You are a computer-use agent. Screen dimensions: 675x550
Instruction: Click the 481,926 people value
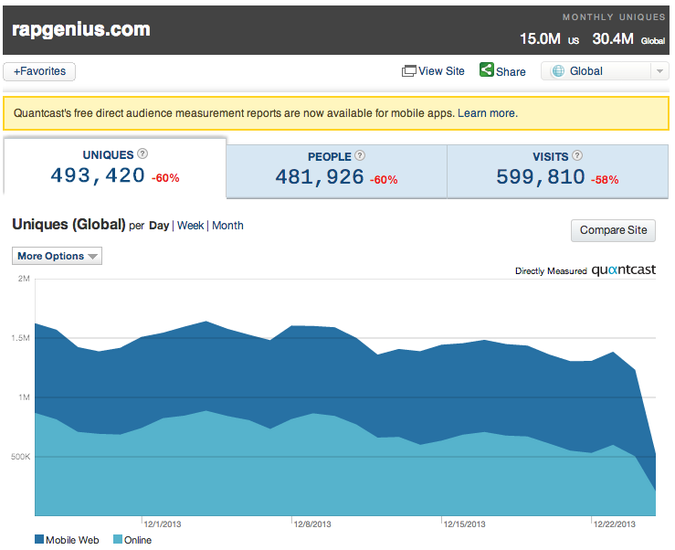pyautogui.click(x=320, y=177)
